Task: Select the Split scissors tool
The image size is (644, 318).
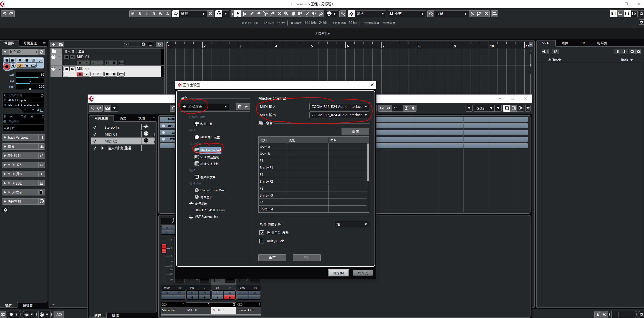Action: click(265, 14)
